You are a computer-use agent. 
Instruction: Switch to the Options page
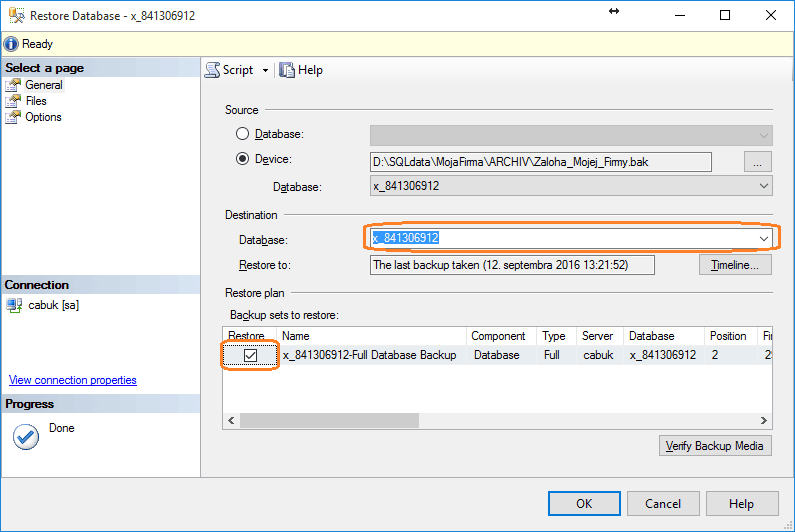tap(43, 117)
